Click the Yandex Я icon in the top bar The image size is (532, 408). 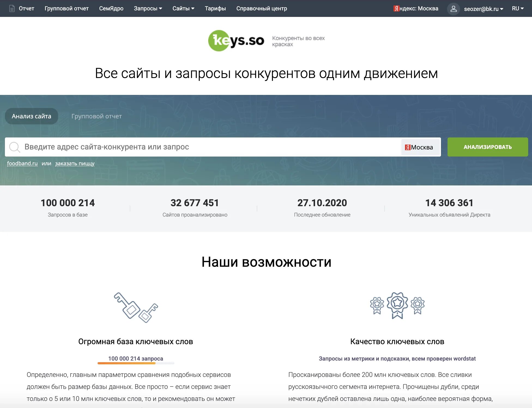point(396,8)
